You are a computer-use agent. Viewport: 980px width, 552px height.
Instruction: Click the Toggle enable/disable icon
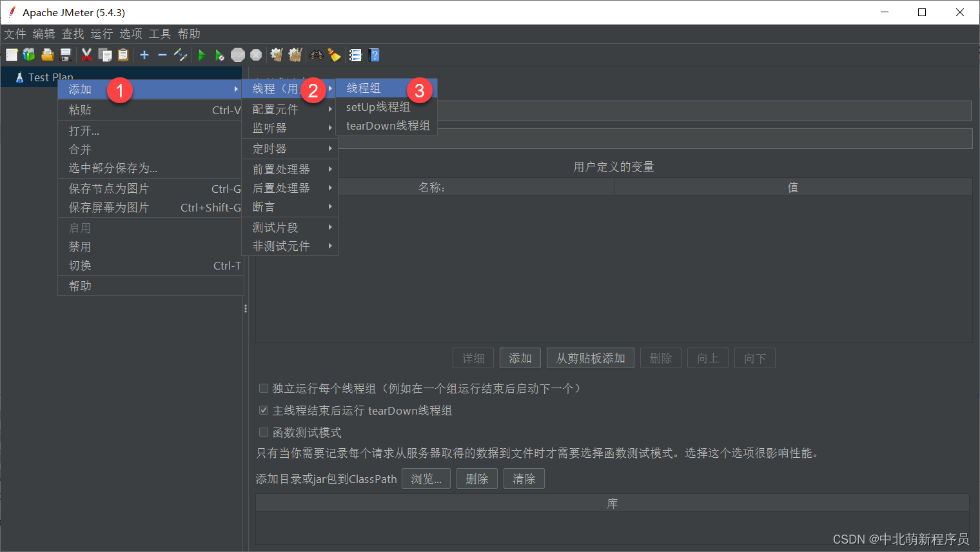tap(181, 55)
